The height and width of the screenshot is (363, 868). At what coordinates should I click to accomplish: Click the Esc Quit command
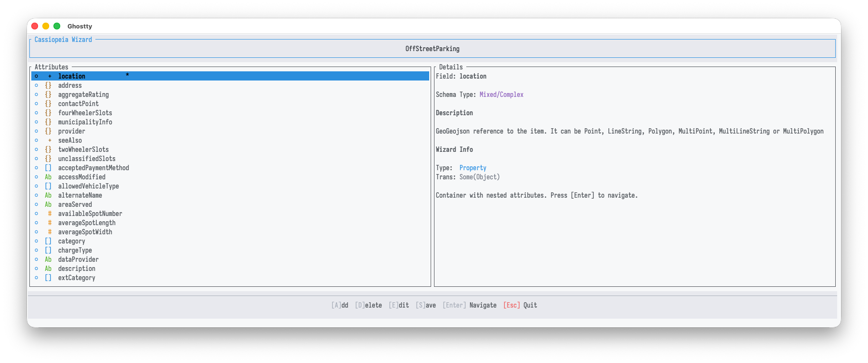pyautogui.click(x=520, y=305)
